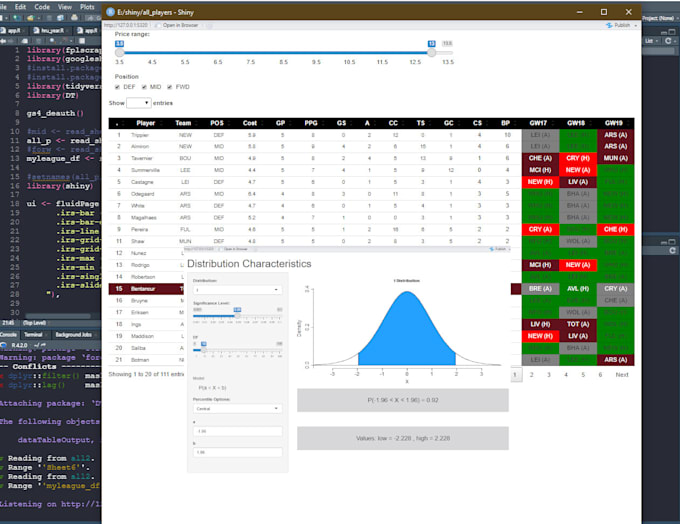Sort table by Team column header
Image resolution: width=680 pixels, height=524 pixels.
183,123
